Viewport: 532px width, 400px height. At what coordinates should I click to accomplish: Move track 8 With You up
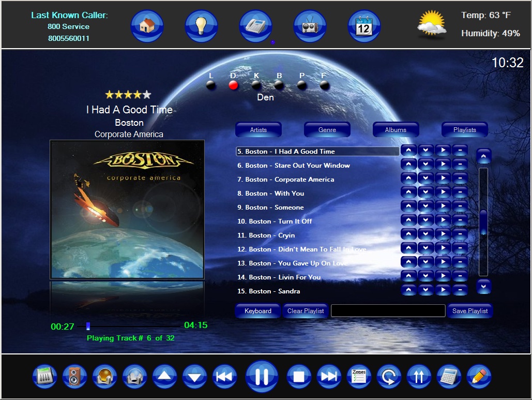coord(408,192)
